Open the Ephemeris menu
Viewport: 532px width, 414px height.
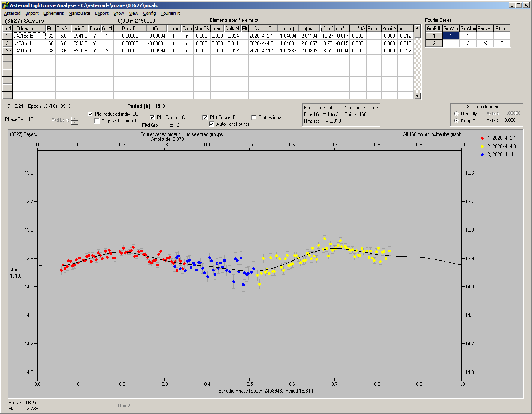point(54,13)
